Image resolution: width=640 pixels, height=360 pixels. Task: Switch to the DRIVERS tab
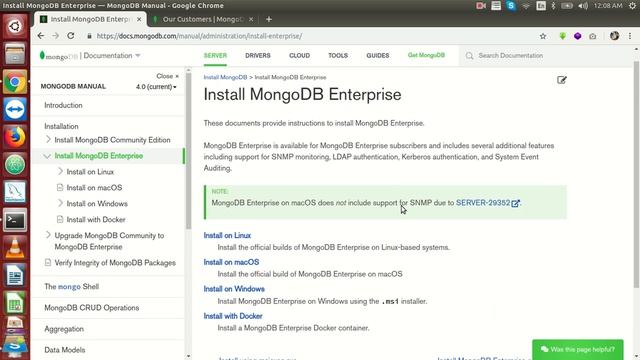pyautogui.click(x=258, y=56)
